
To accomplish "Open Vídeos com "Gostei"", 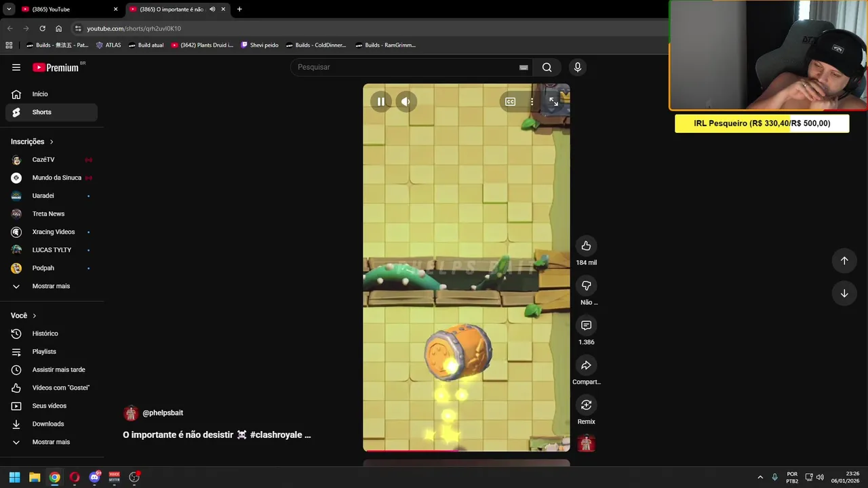I will [x=52, y=388].
